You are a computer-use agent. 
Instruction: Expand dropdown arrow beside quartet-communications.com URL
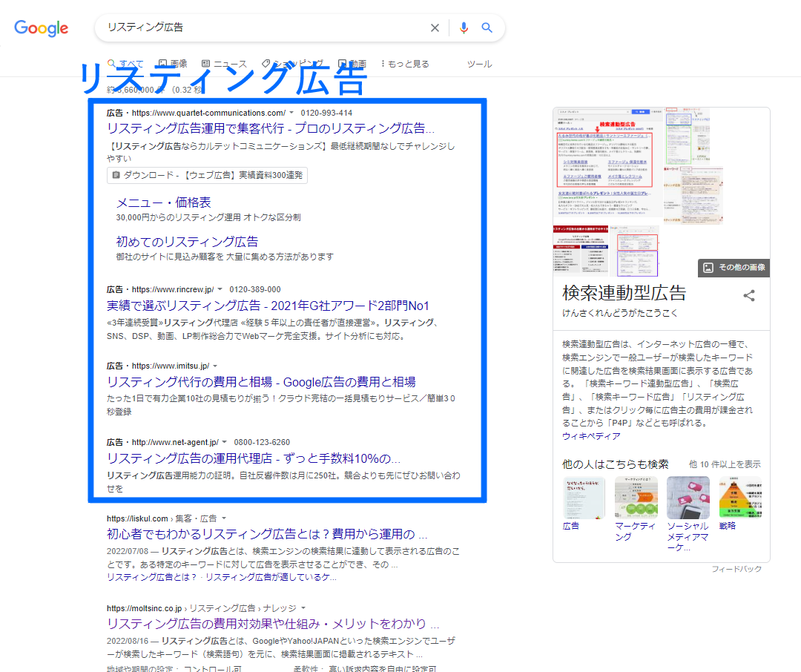pyautogui.click(x=291, y=113)
